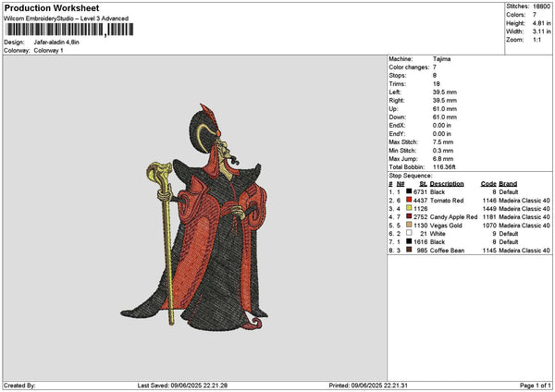Click the 'Vegas Gold' description text
The height and width of the screenshot is (392, 555).
click(446, 226)
